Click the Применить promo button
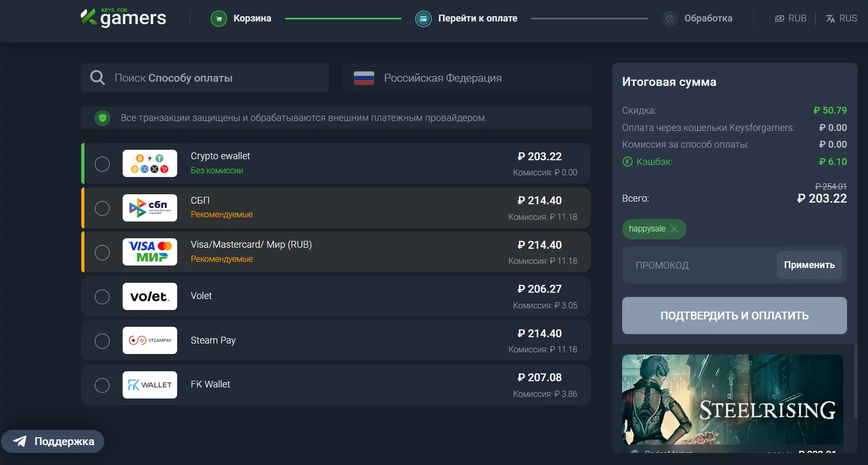Image resolution: width=868 pixels, height=465 pixels. (x=809, y=265)
